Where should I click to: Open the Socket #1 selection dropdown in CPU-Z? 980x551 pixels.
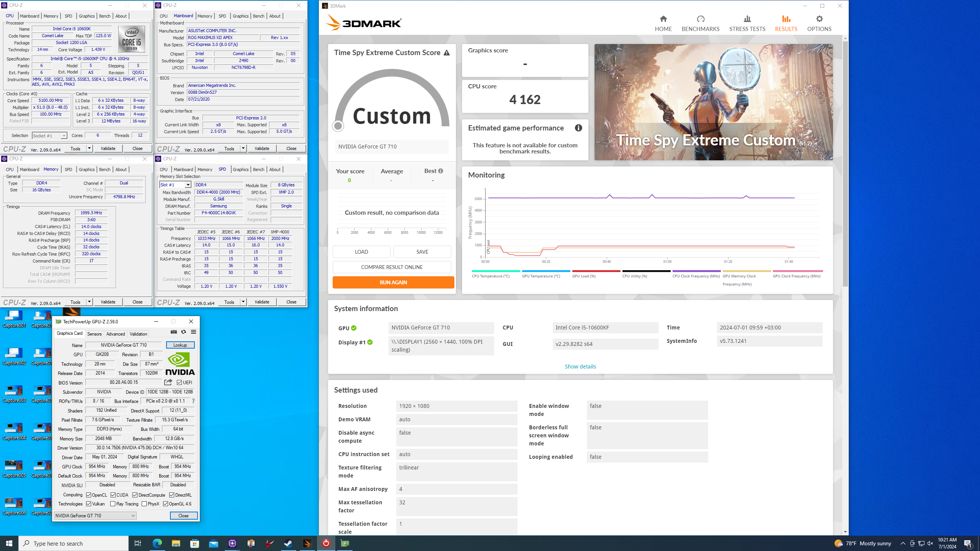click(x=49, y=136)
